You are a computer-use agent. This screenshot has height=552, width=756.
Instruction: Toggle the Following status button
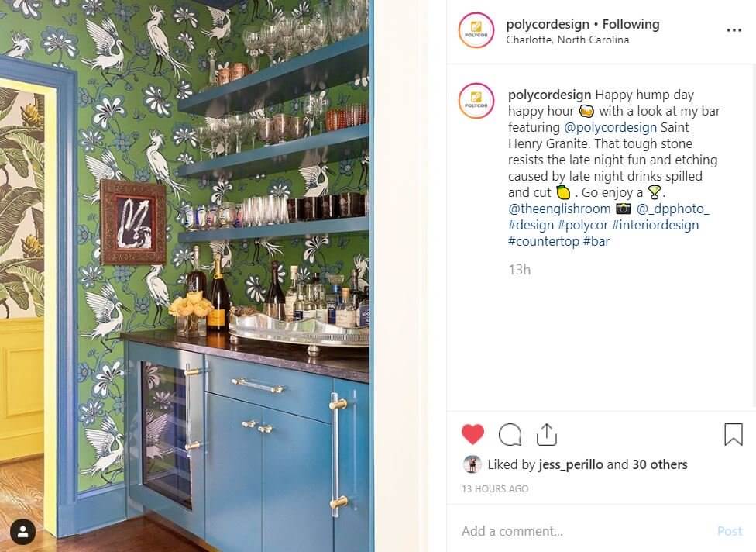point(631,24)
